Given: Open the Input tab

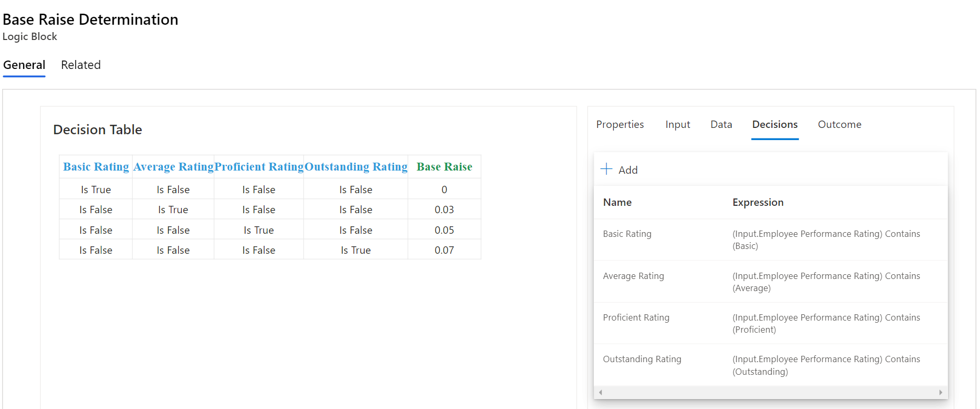Looking at the screenshot, I should click(677, 124).
